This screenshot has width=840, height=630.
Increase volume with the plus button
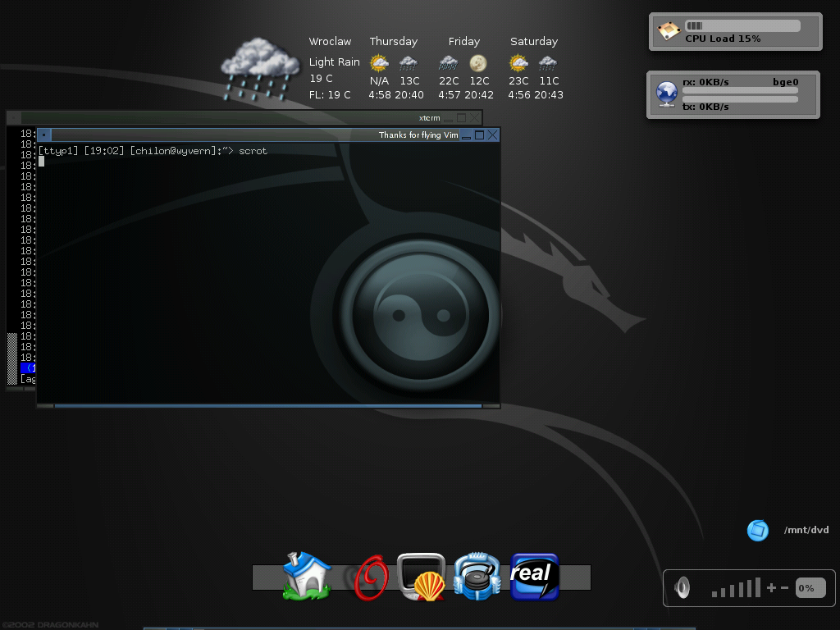point(771,587)
